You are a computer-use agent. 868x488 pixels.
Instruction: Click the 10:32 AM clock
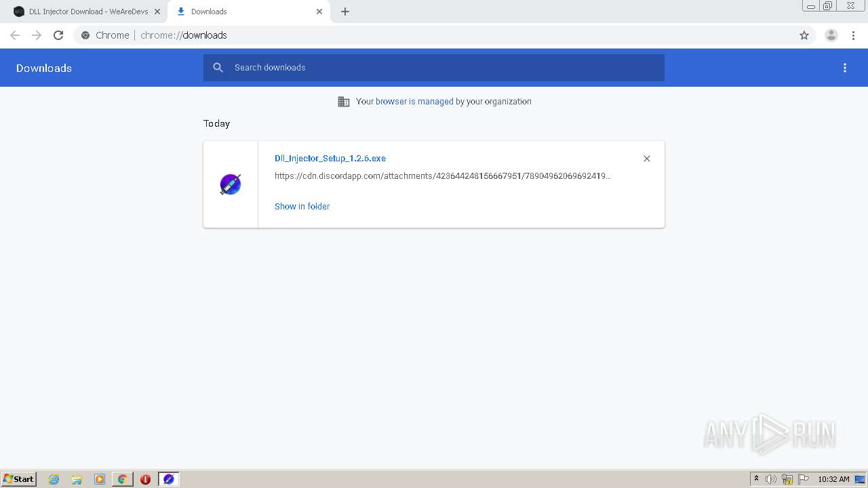tap(833, 479)
